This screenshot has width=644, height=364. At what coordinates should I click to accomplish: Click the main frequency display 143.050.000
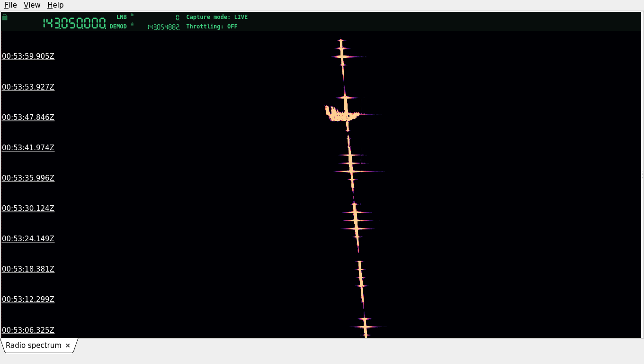coord(74,23)
